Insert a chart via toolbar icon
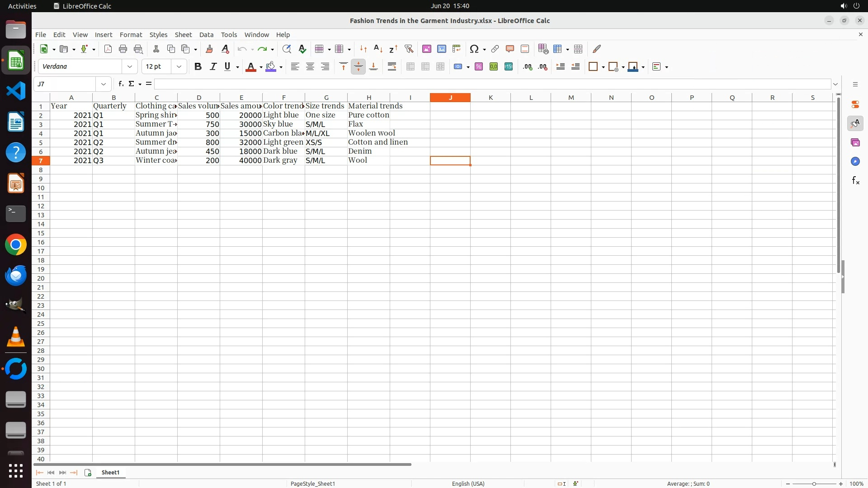 pos(441,49)
